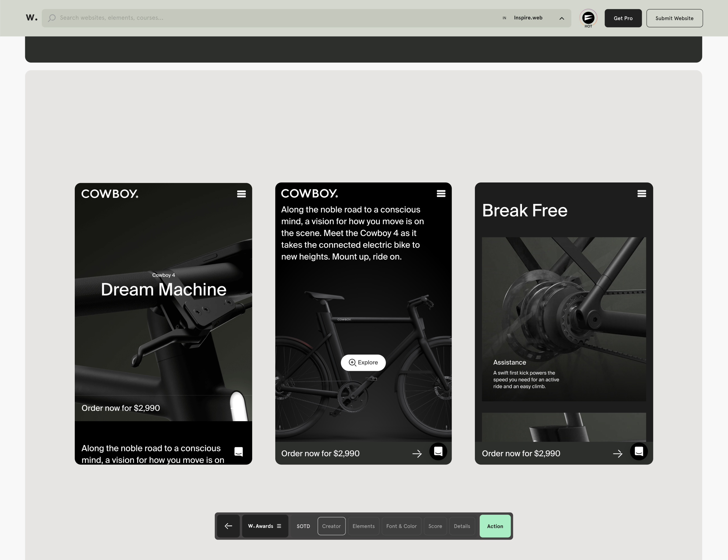This screenshot has height=560, width=728.
Task: Click chat bubble icon on middle screen
Action: 438,451
